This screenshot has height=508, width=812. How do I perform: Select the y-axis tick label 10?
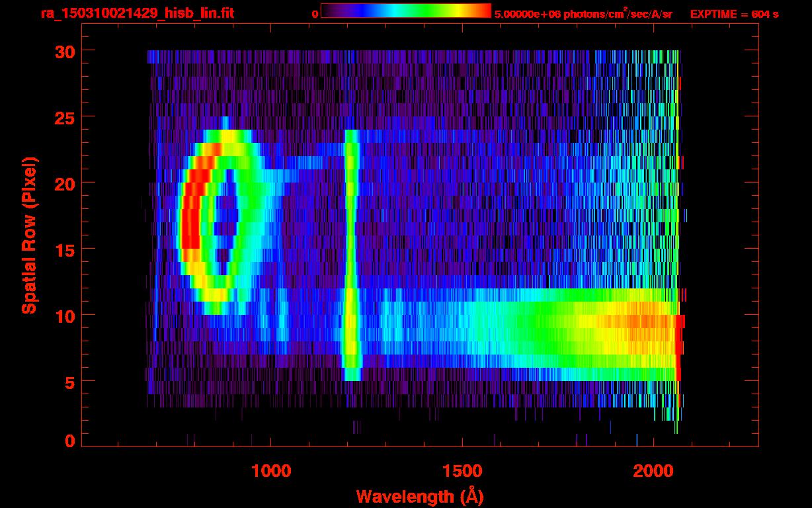pyautogui.click(x=63, y=316)
